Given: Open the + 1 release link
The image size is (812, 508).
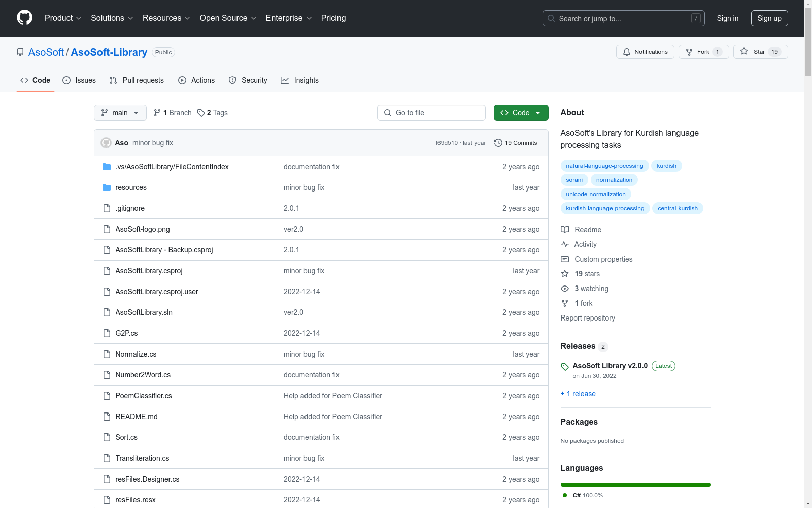Looking at the screenshot, I should point(578,394).
